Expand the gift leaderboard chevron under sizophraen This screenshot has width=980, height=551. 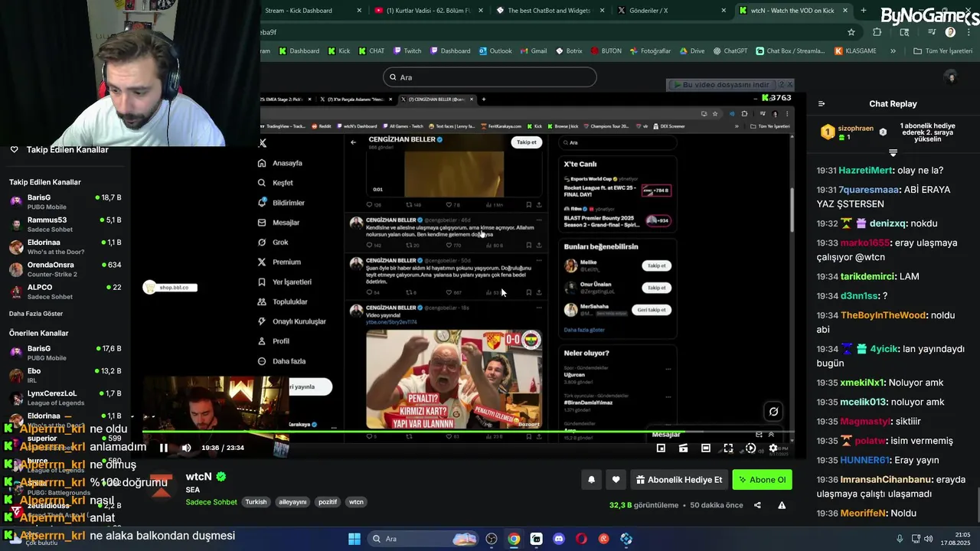click(x=893, y=152)
